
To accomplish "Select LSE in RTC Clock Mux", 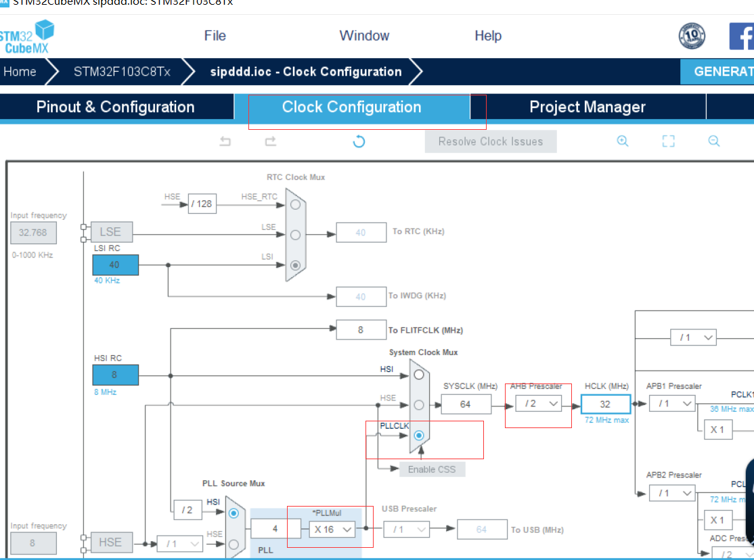I will (x=295, y=235).
